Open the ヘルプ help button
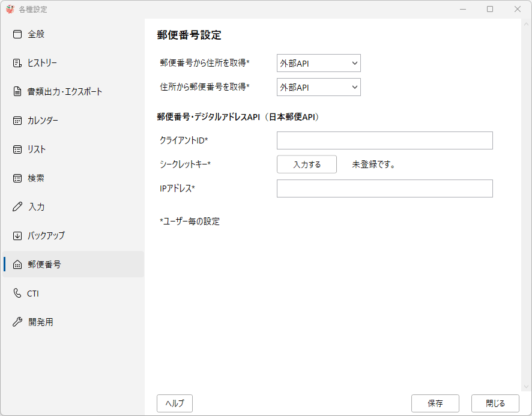The image size is (532, 416). 174,403
